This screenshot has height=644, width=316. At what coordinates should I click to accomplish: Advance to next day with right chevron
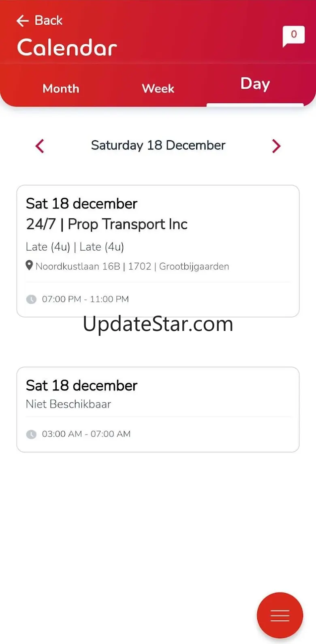tap(276, 146)
